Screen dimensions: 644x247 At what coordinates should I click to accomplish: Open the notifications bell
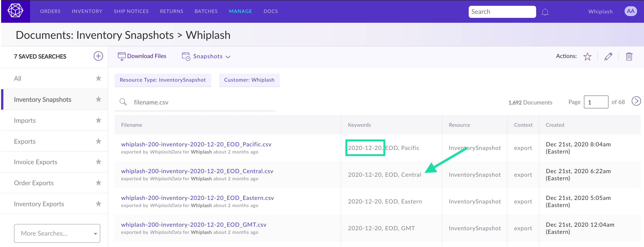click(545, 12)
